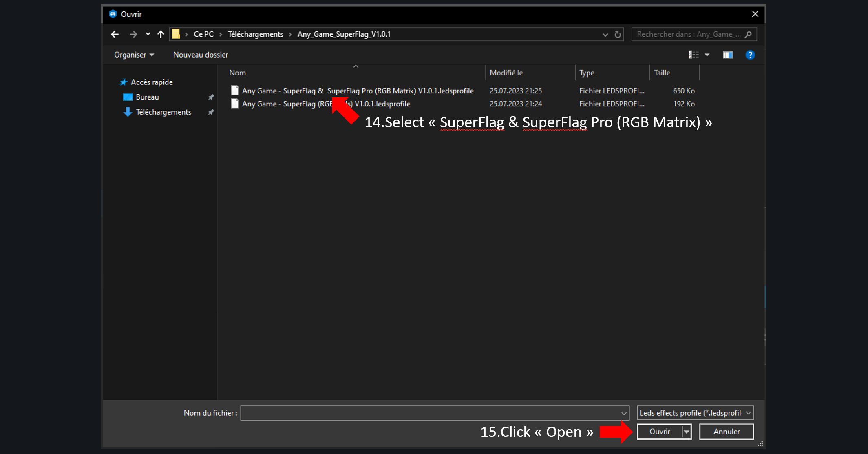Click the Annuler button
868x454 pixels.
pyautogui.click(x=726, y=432)
